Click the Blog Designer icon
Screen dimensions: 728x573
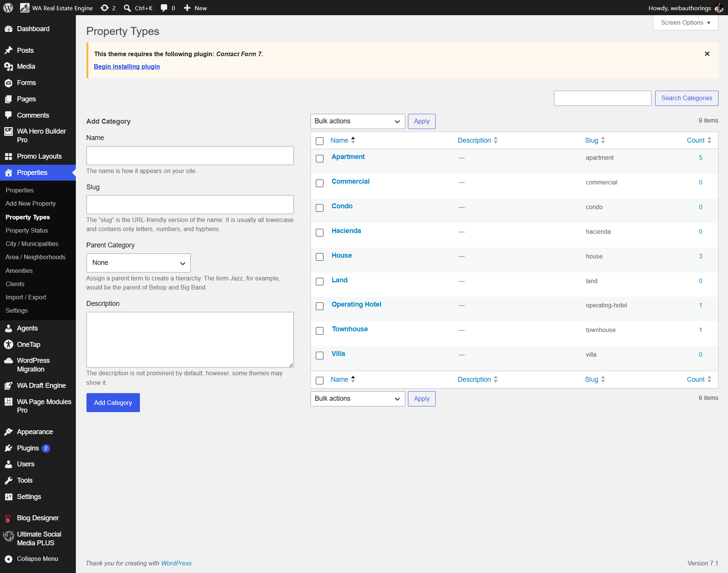[8, 518]
